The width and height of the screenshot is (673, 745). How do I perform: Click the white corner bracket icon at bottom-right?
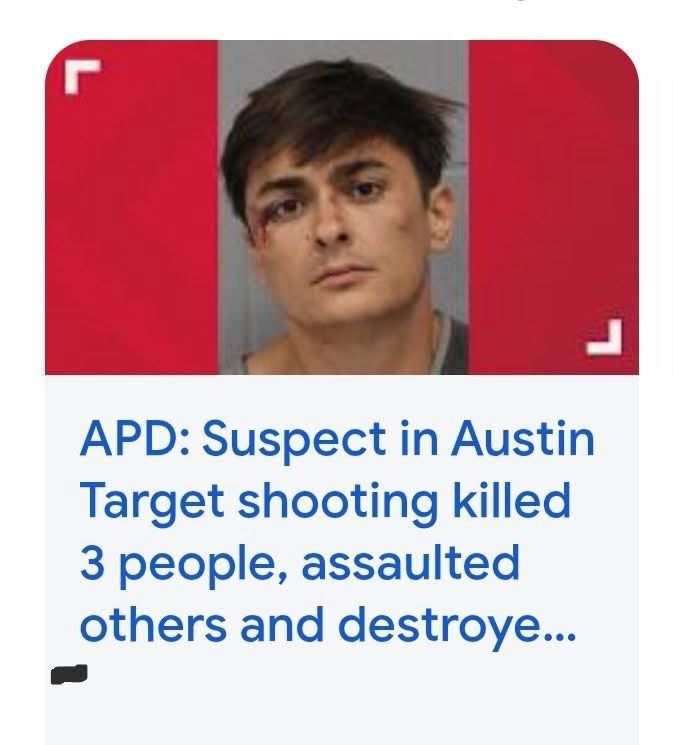(x=604, y=337)
